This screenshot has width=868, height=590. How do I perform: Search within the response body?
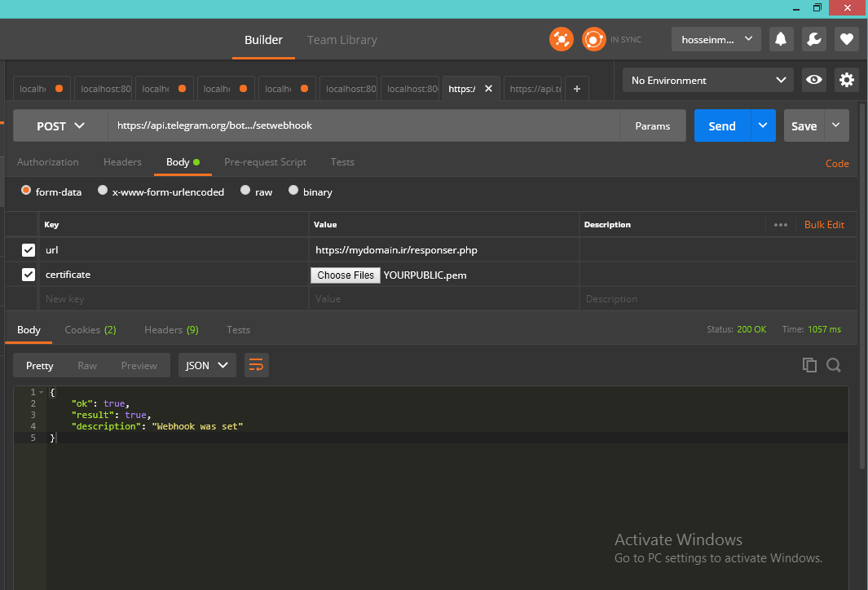[834, 365]
